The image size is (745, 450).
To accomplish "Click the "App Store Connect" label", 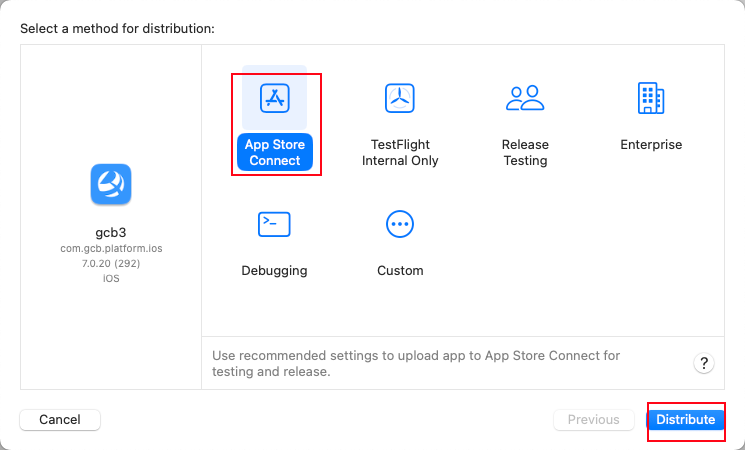I will click(x=275, y=152).
